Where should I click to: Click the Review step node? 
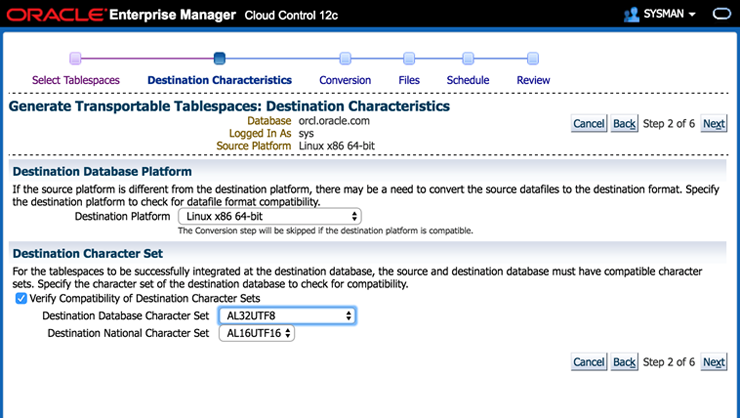(533, 59)
